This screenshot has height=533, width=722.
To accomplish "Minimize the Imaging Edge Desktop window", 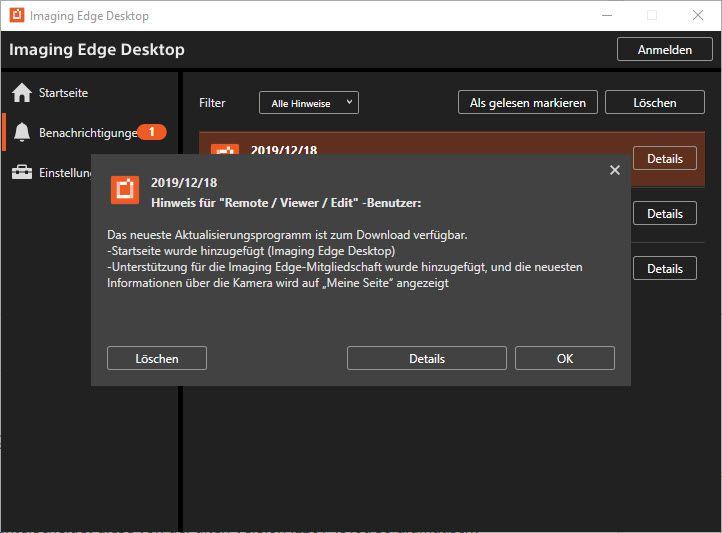I will coord(607,15).
